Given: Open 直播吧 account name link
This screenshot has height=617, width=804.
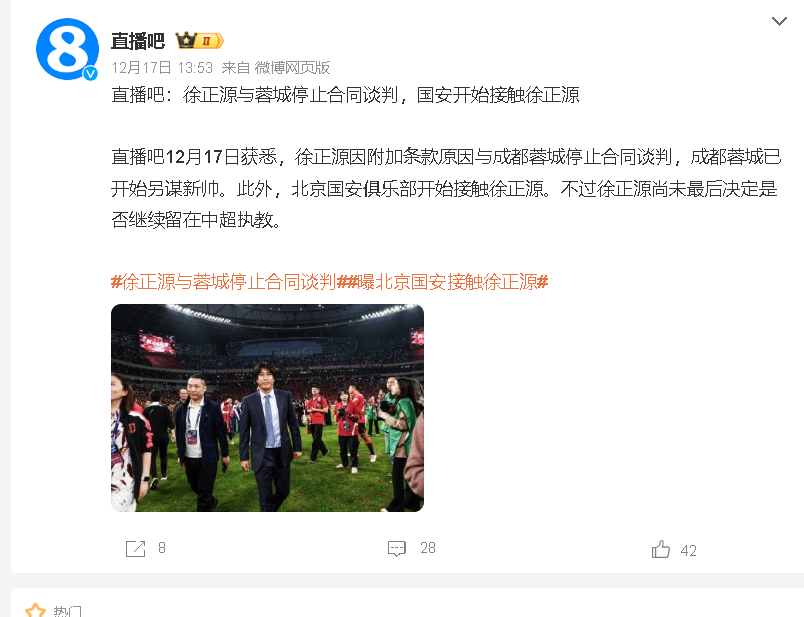Looking at the screenshot, I should [x=138, y=41].
